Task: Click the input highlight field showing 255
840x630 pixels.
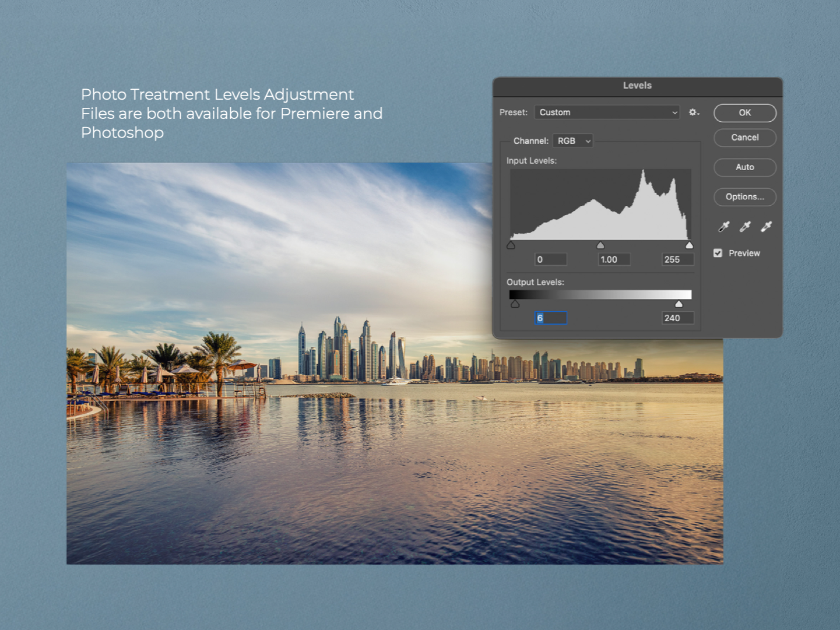Action: tap(678, 259)
